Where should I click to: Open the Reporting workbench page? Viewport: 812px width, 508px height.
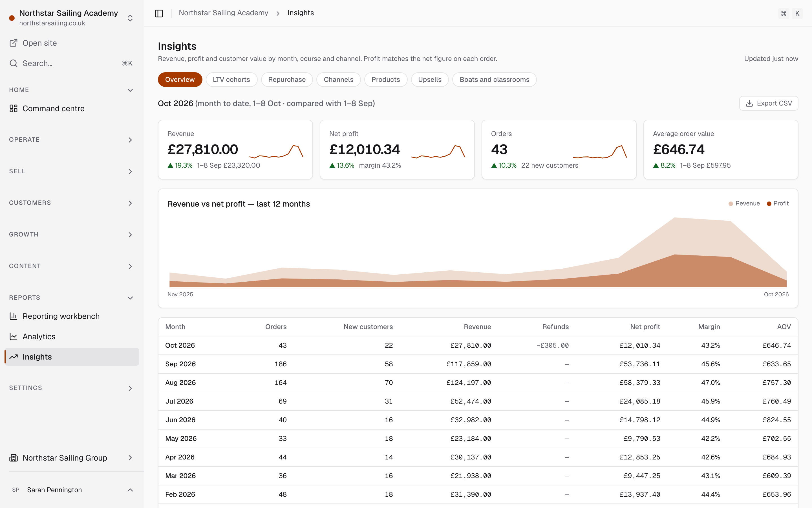(x=72, y=316)
